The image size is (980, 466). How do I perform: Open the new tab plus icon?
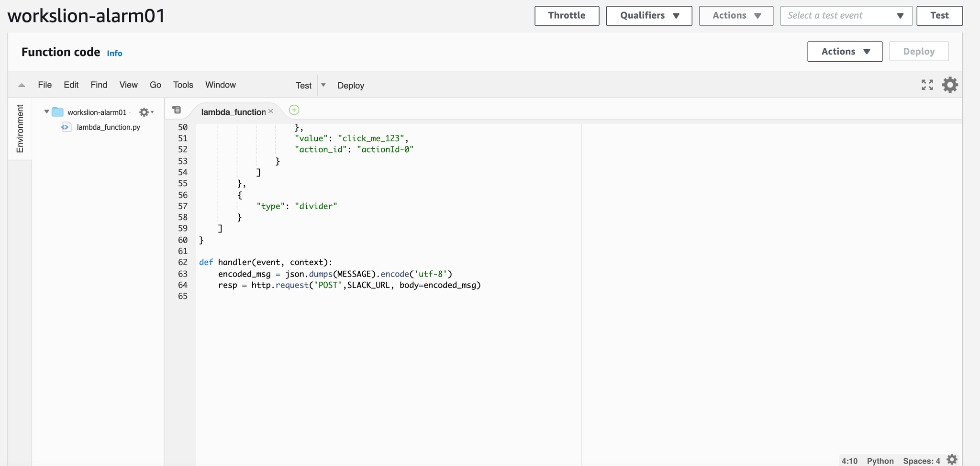click(294, 110)
